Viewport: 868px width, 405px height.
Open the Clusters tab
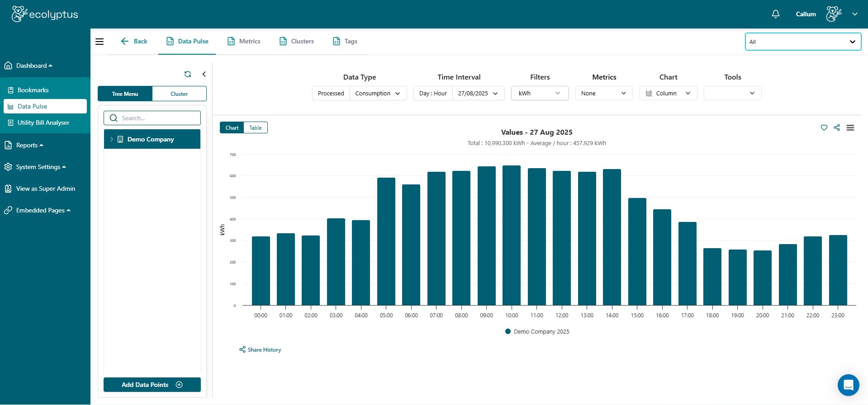(x=297, y=42)
